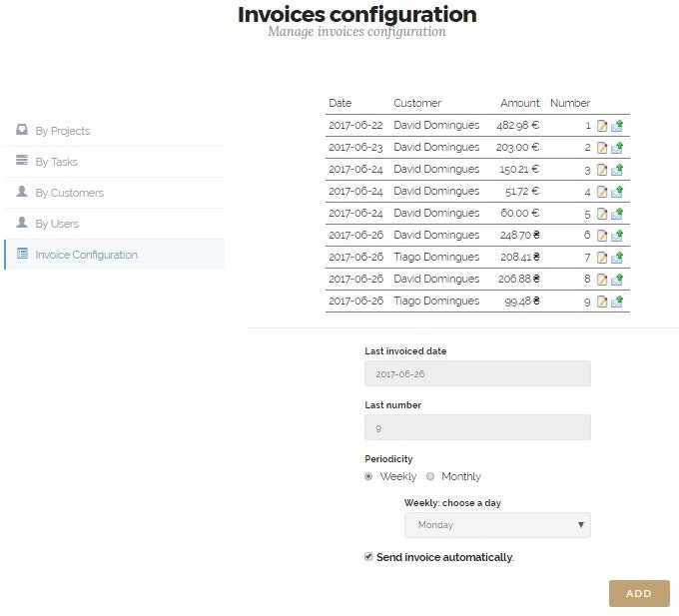
Task: Go to the By Customers section
Action: tap(114, 193)
